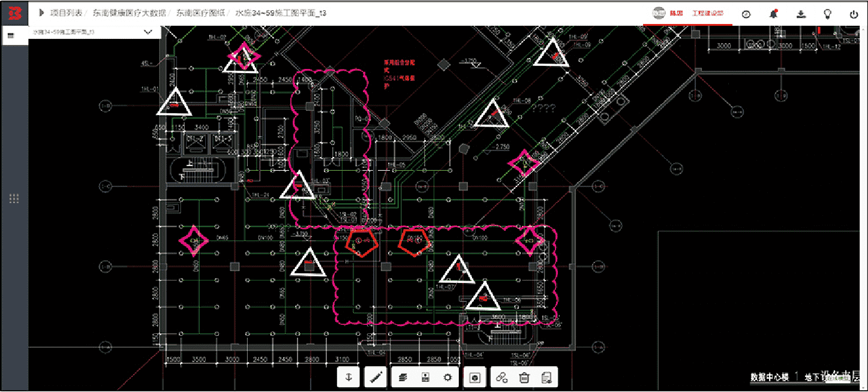
Task: Click the link settings chain icon
Action: 502,377
